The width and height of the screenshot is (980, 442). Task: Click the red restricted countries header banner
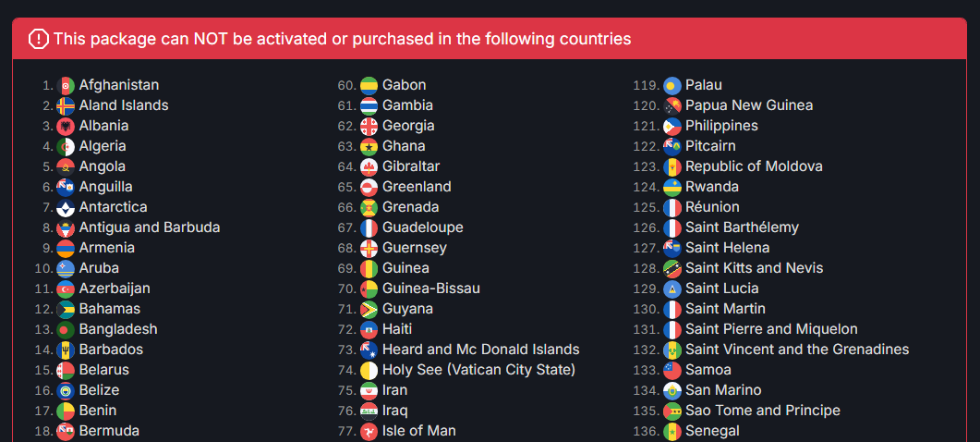click(490, 39)
